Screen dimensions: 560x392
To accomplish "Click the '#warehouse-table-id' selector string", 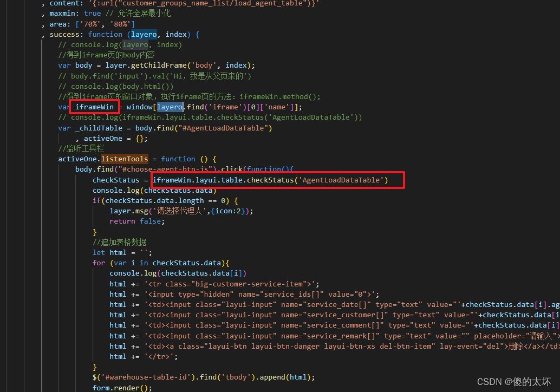I will pyautogui.click(x=146, y=378).
